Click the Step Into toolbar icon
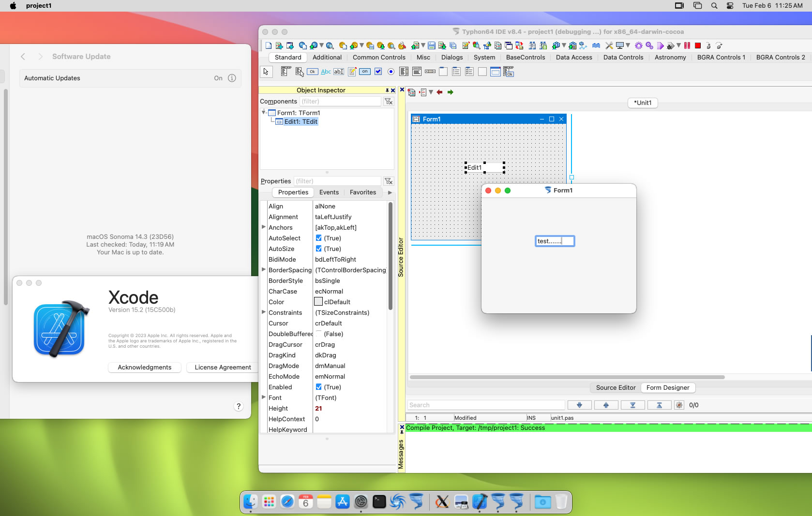 (x=708, y=45)
